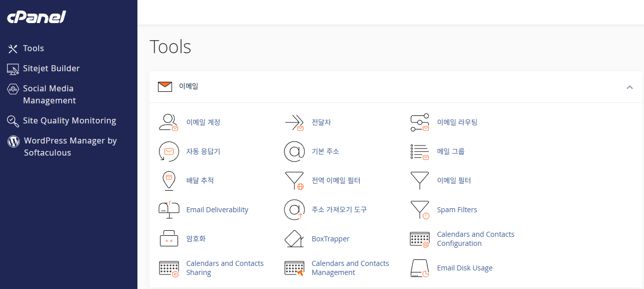Open the Email Deliverability link
The height and width of the screenshot is (289, 644).
(217, 210)
